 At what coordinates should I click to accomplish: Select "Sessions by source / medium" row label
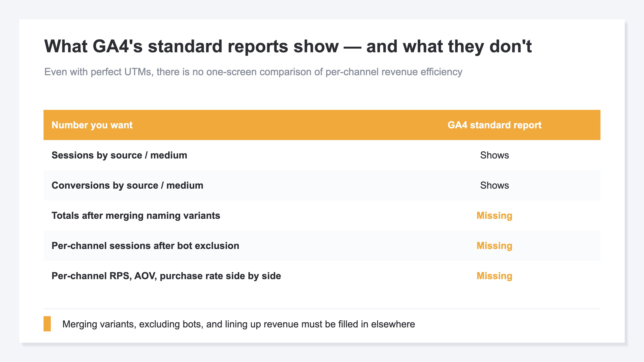[119, 155]
